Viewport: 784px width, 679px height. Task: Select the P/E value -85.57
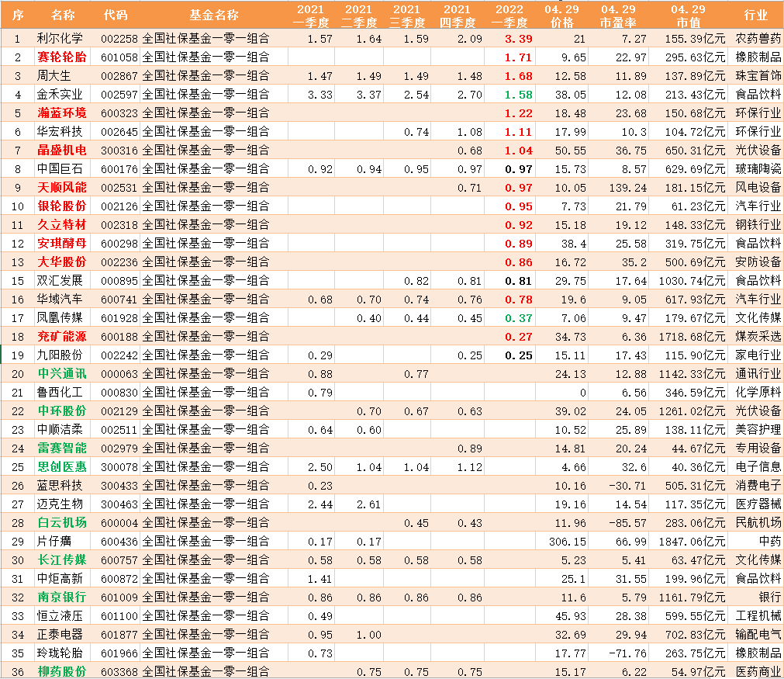tap(627, 523)
